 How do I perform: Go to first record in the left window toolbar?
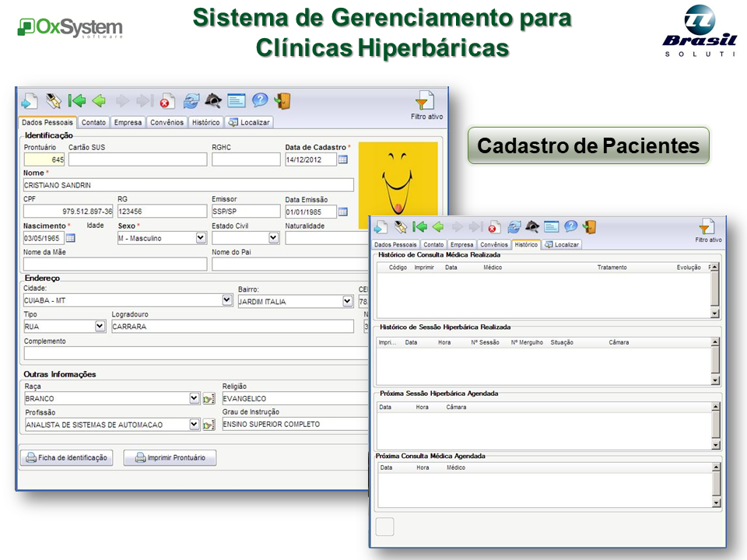(x=76, y=100)
